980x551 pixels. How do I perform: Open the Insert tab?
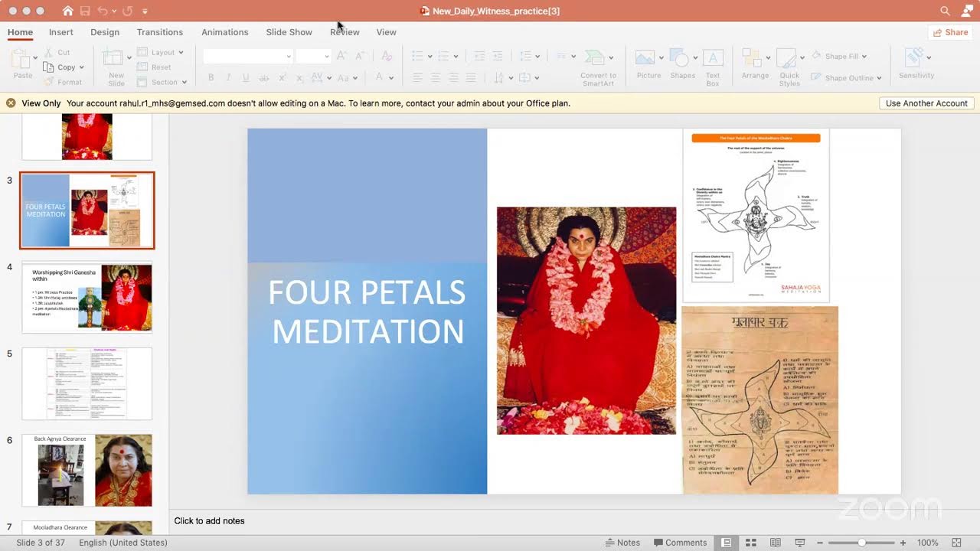[x=61, y=32]
